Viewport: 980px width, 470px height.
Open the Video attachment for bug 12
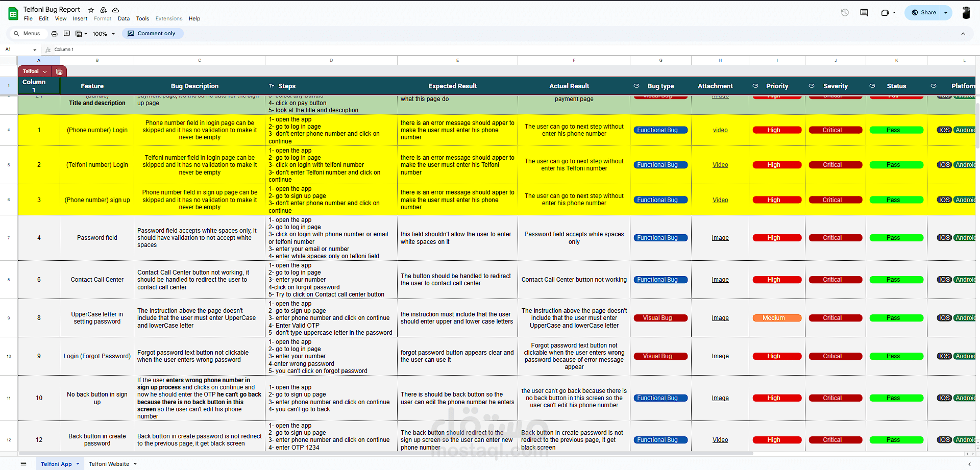pyautogui.click(x=720, y=440)
